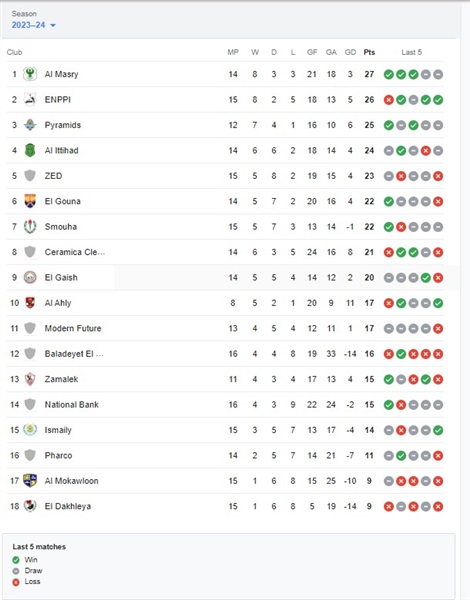This screenshot has width=470, height=600.
Task: Click the Al Mokawloon club badge
Action: pos(30,481)
